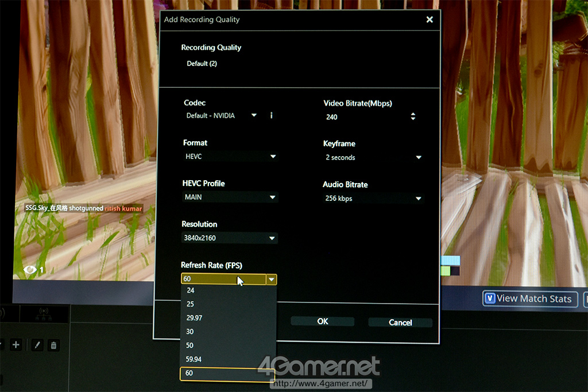Open the Resolution dropdown showing 3840x2160
Screen dimensions: 588x392
click(230, 238)
